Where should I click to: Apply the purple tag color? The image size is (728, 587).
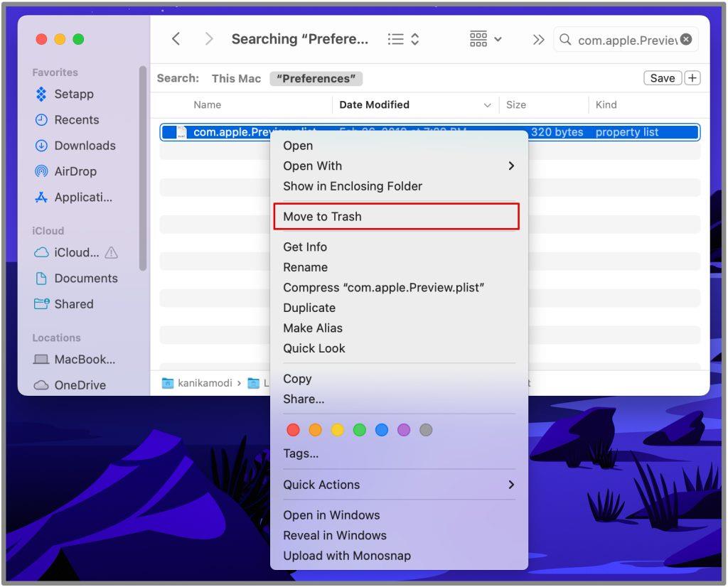(404, 430)
